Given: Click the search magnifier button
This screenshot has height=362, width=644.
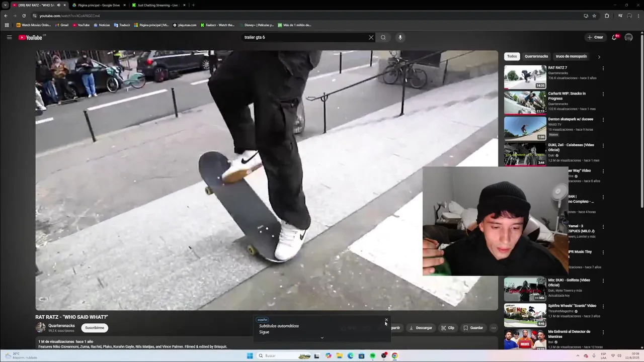Looking at the screenshot, I should [383, 37].
